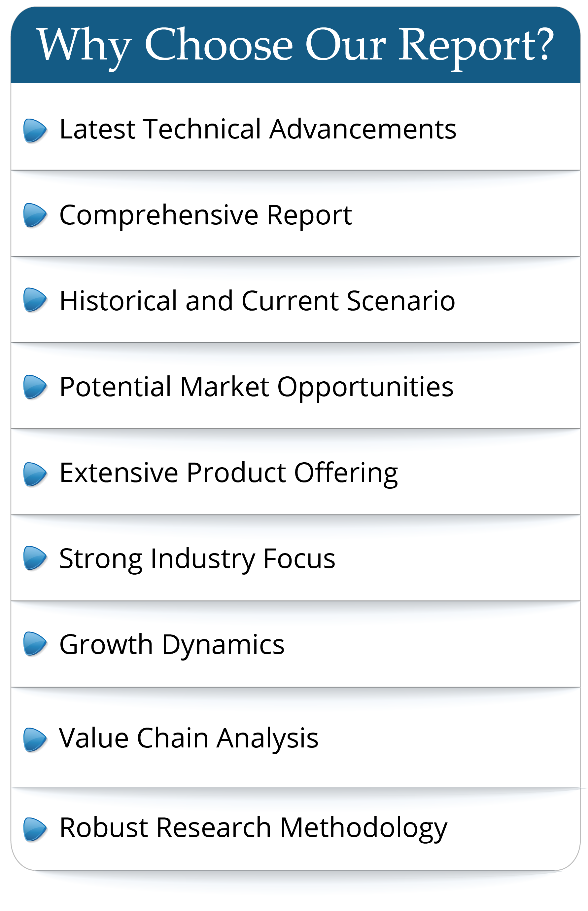Open Historical and Current Scenario item
588x911 pixels.
tap(257, 301)
